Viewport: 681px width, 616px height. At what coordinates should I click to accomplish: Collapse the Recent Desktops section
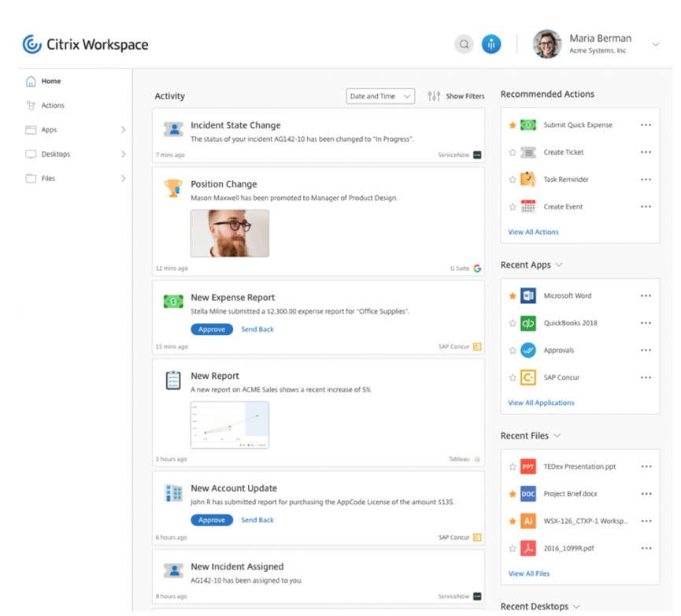[576, 607]
